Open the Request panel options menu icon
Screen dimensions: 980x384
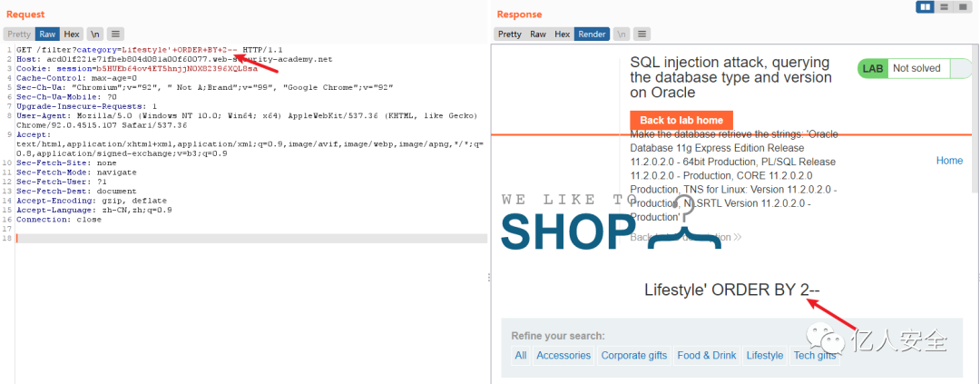[115, 34]
